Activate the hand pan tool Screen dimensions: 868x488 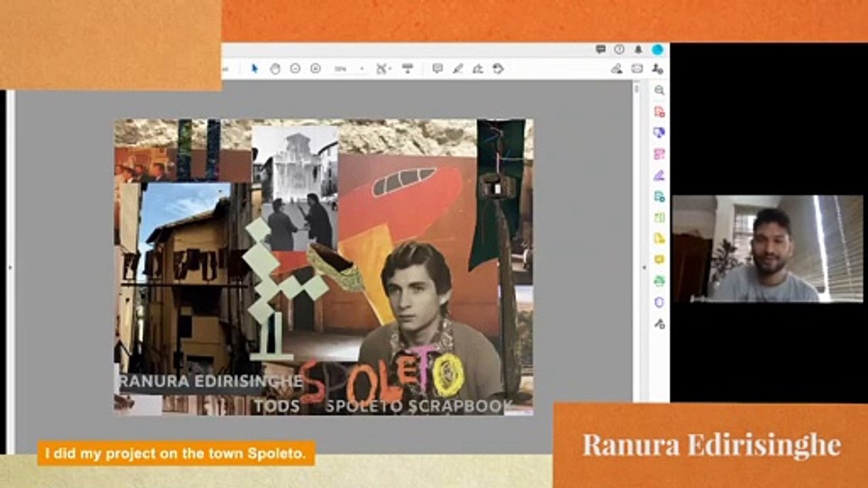(x=275, y=68)
